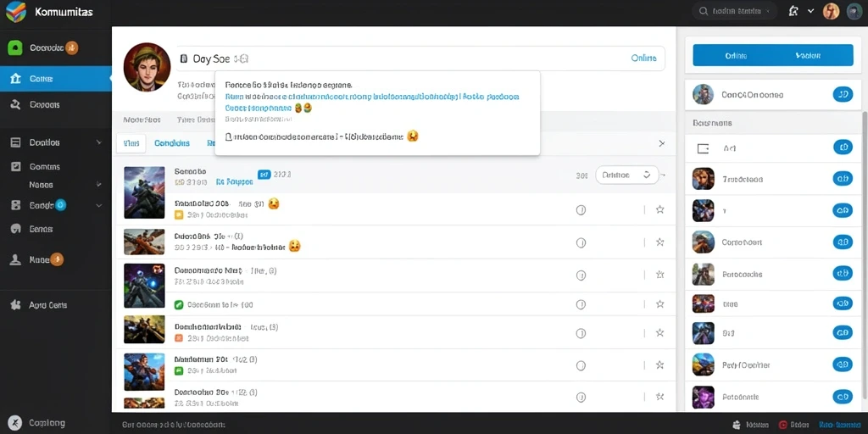This screenshot has height=434, width=868.
Task: Select the highlighted Coiite sidebar item
Action: click(x=55, y=79)
